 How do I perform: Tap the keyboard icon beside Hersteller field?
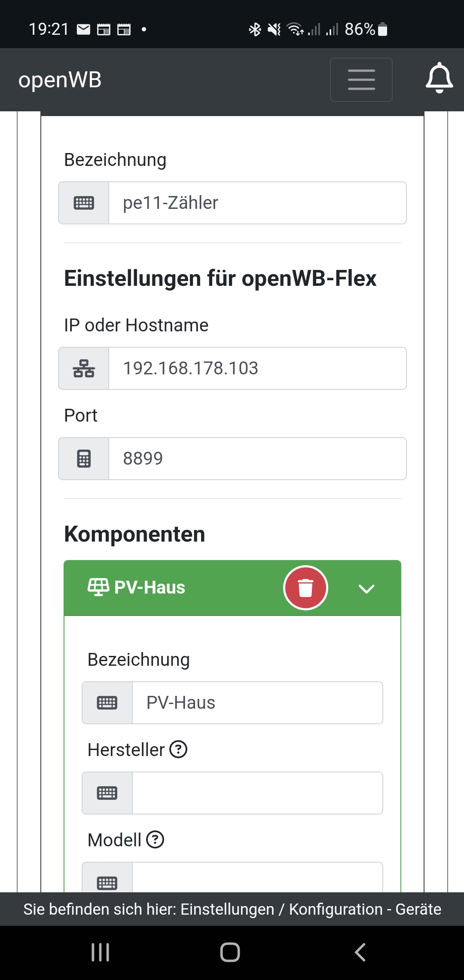(107, 793)
